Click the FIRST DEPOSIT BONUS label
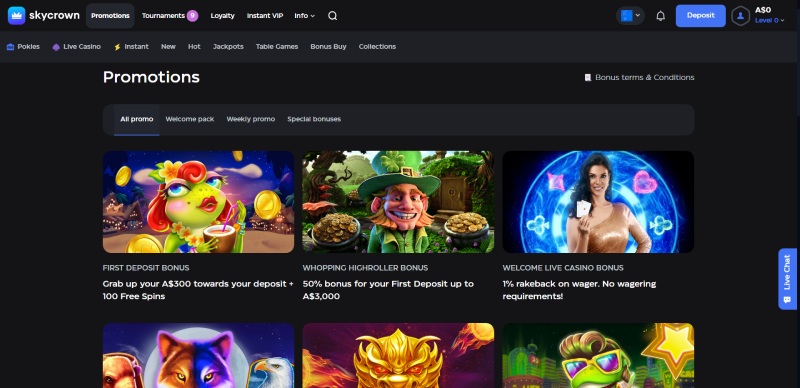 click(x=146, y=268)
